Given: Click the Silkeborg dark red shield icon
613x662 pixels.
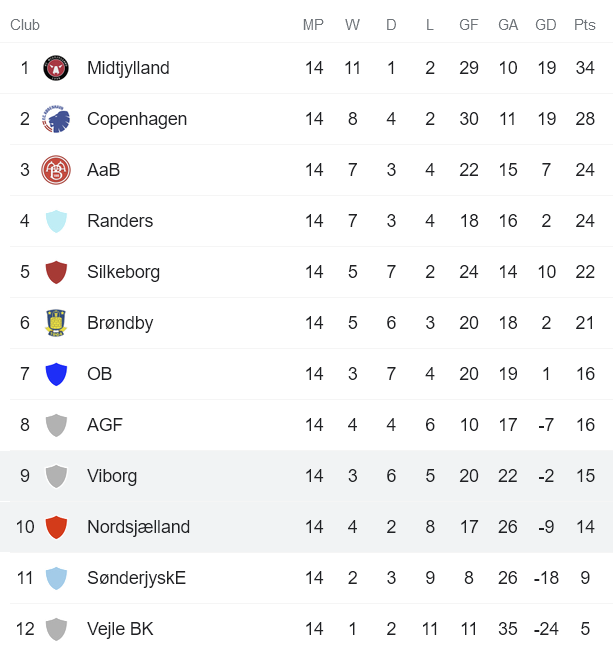Looking at the screenshot, I should coord(56,272).
